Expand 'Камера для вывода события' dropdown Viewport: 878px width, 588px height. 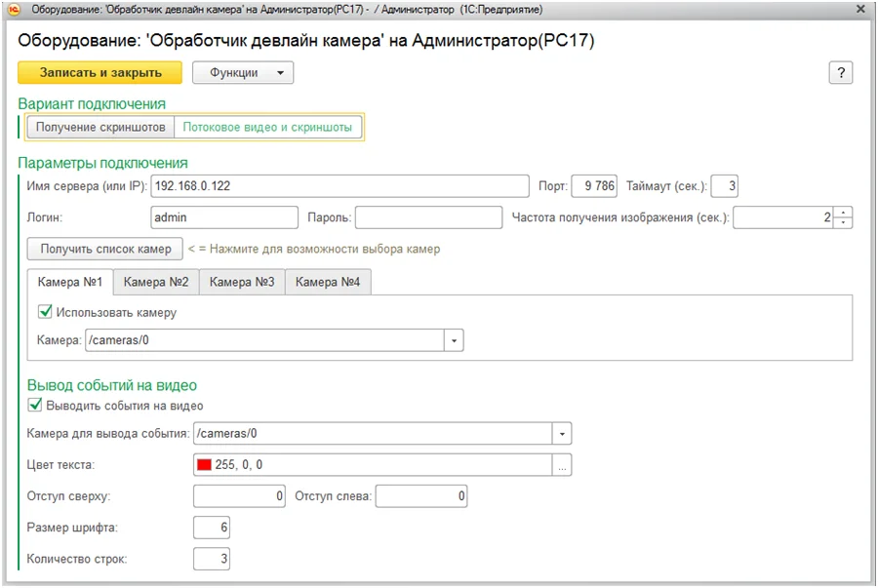point(562,433)
